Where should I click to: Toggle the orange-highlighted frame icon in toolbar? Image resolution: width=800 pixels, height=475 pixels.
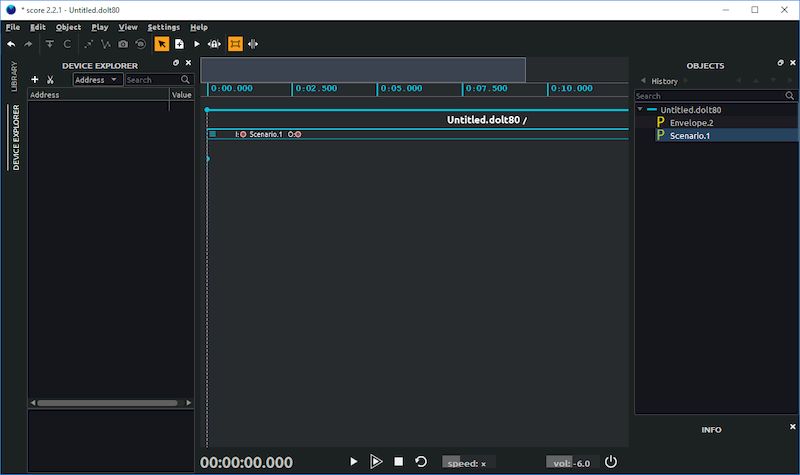tap(235, 44)
